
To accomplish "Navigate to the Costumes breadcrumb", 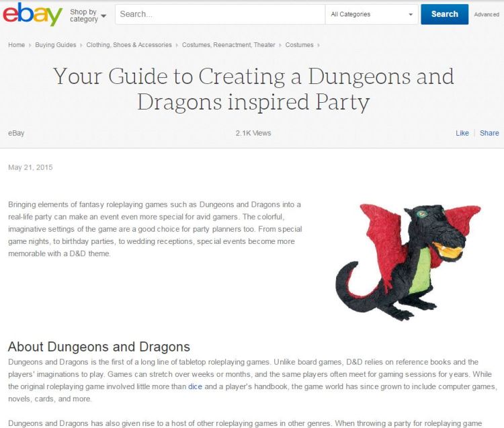I will (x=299, y=44).
